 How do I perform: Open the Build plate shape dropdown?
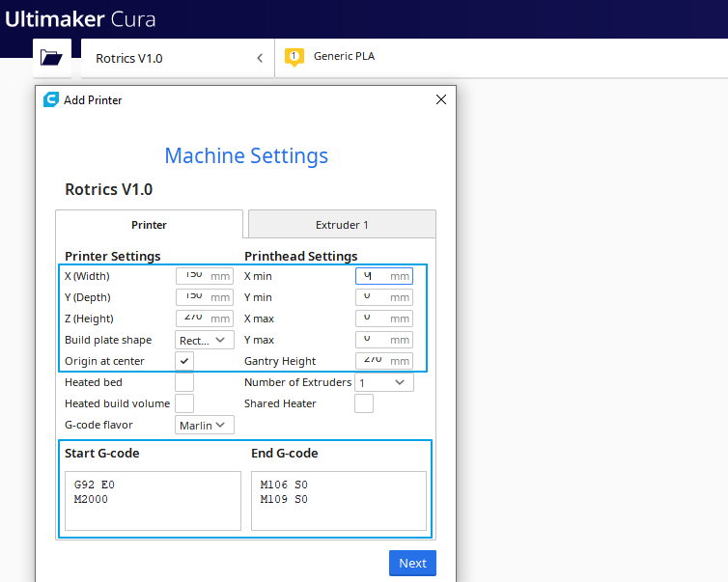tap(205, 340)
